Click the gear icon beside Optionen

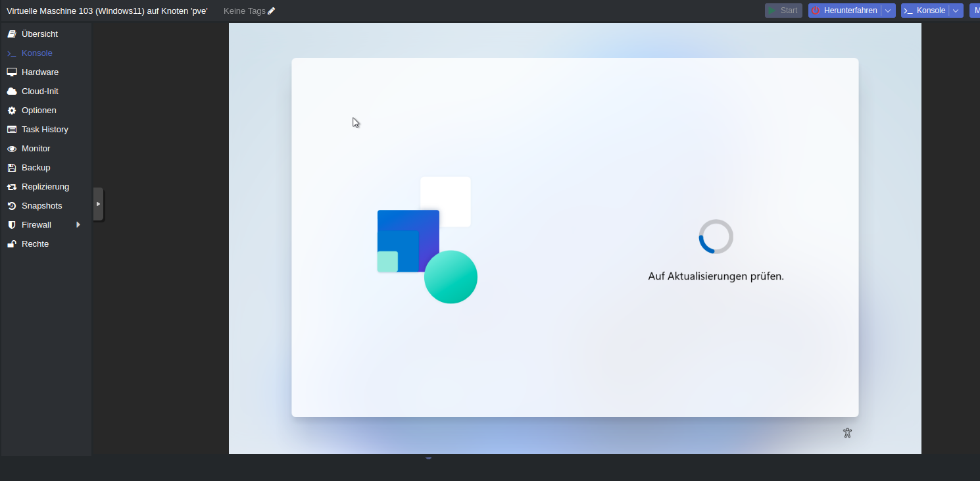[x=12, y=110]
